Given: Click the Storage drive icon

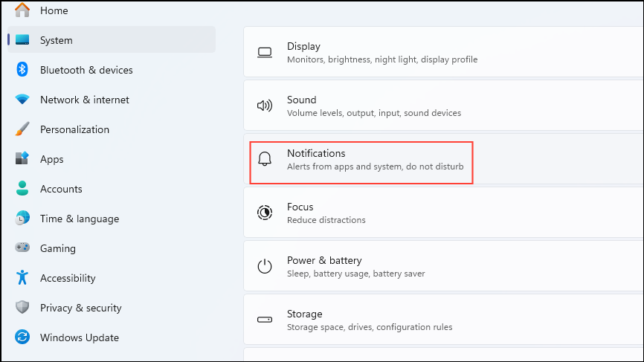Looking at the screenshot, I should point(265,320).
